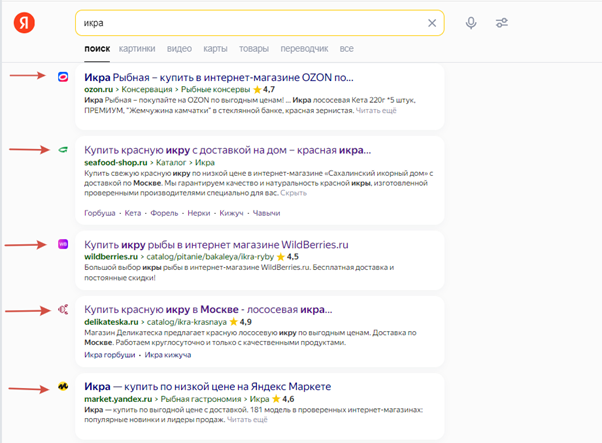Start voice search with the microphone icon
602x443 pixels.
click(471, 23)
